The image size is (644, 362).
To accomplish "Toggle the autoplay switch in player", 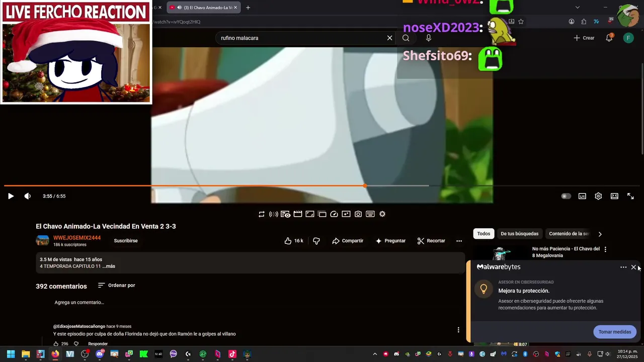I will (x=566, y=196).
